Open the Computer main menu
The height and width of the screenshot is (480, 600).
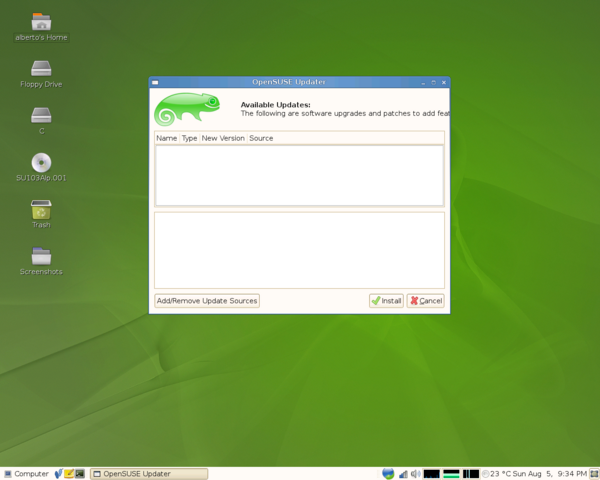tap(26, 474)
